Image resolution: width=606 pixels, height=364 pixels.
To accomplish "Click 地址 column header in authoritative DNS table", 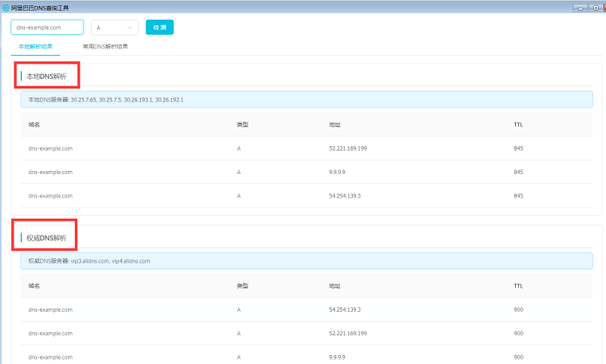I will pyautogui.click(x=335, y=286).
